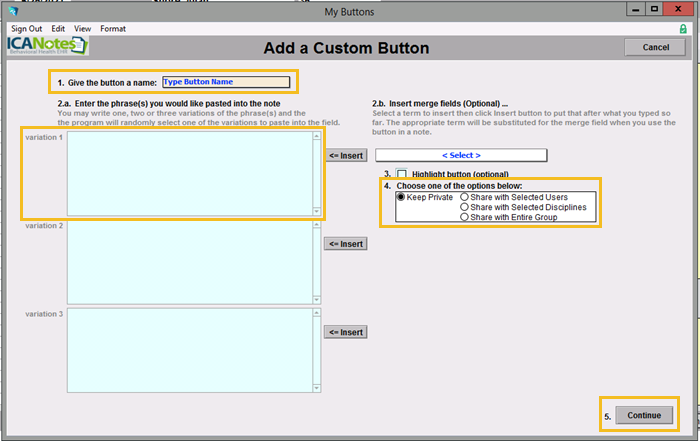Choose Share with Selected Users
Viewport: 700px width, 441px height.
tap(465, 197)
